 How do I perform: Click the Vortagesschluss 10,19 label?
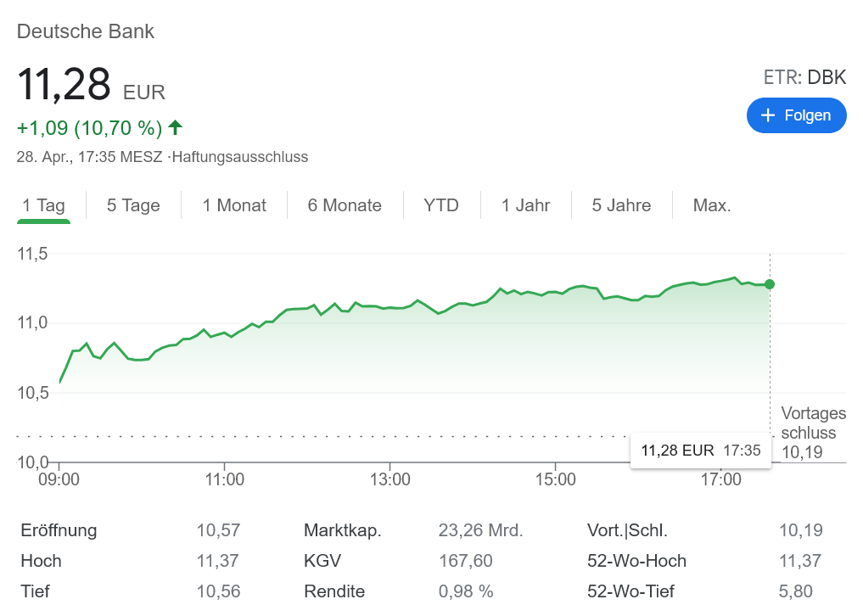[x=813, y=433]
